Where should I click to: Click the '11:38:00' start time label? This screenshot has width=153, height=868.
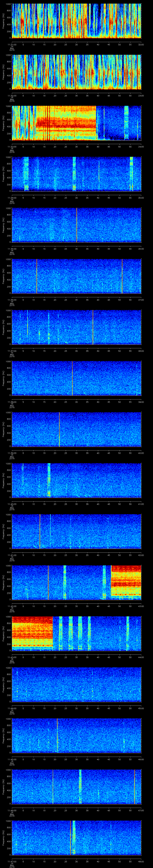12,402
